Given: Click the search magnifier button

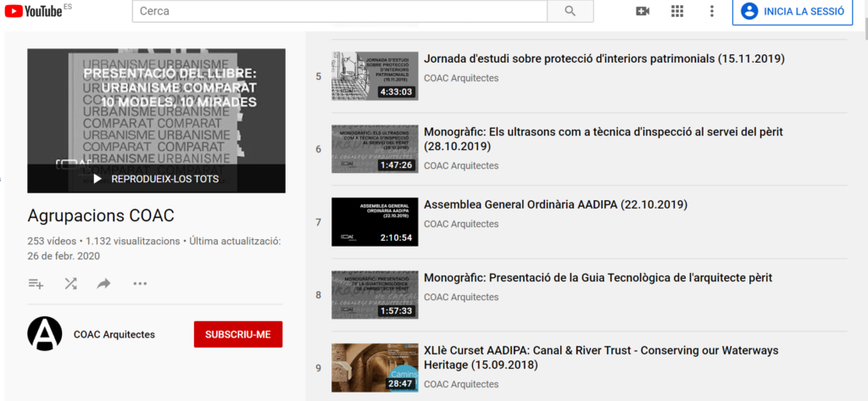Looking at the screenshot, I should 570,11.
